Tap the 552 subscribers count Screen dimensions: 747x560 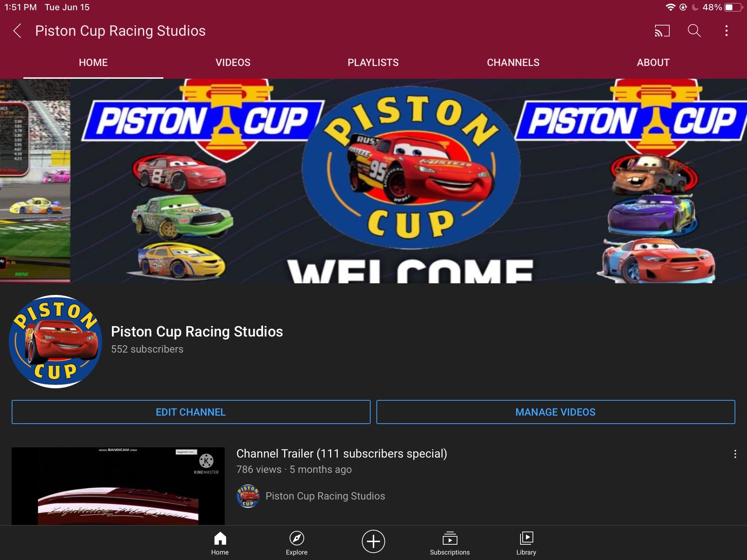coord(147,349)
